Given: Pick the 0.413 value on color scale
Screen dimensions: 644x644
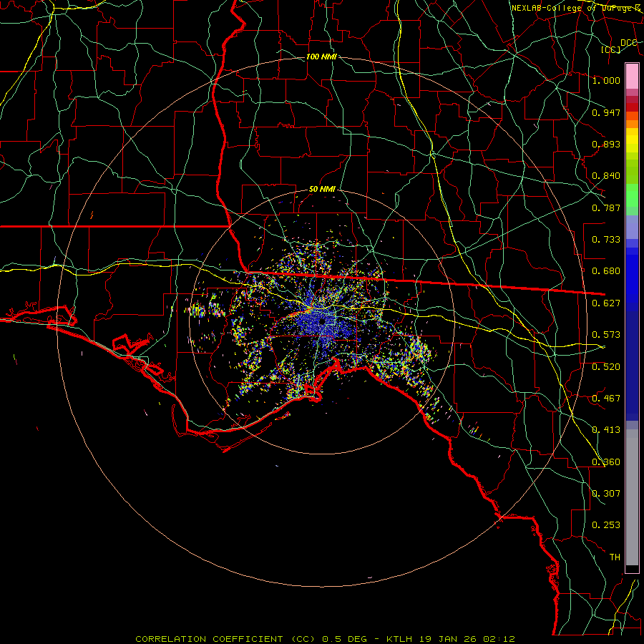Looking at the screenshot, I should point(606,430).
